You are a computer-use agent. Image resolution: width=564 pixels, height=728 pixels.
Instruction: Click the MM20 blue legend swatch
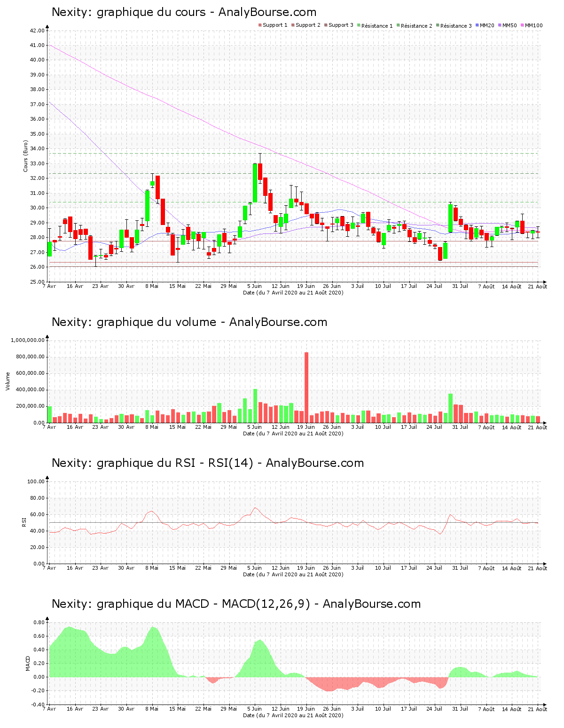pos(478,25)
